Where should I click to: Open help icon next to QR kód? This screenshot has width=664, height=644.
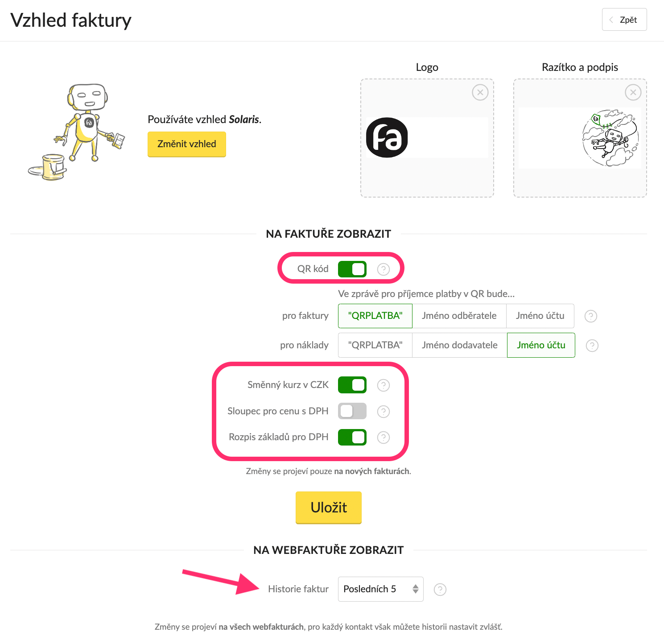click(383, 269)
